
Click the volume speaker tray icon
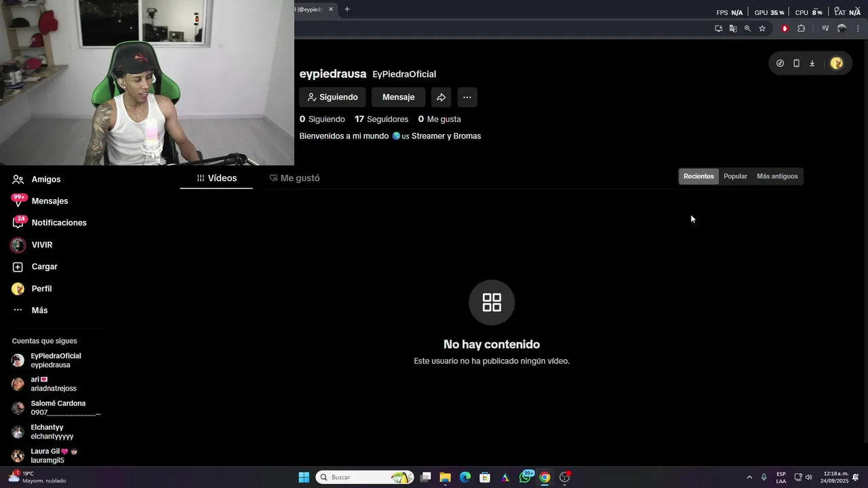pyautogui.click(x=808, y=477)
